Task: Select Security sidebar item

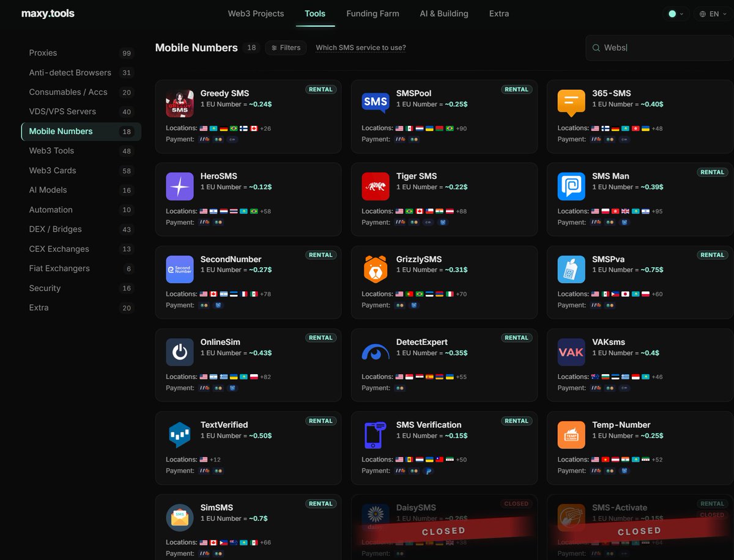Action: click(81, 288)
